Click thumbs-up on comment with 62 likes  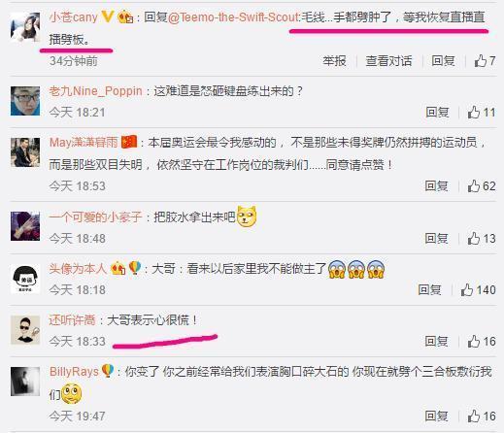(482, 186)
